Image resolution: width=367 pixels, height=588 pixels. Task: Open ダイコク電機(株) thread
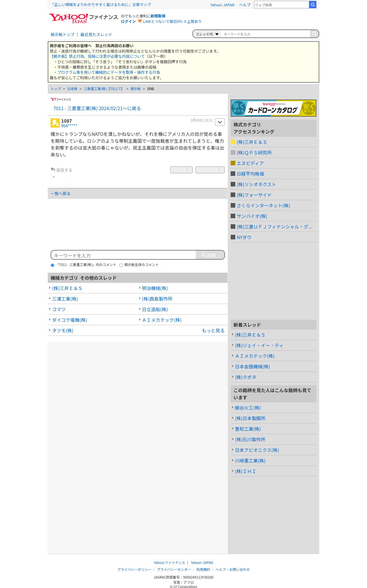point(69,320)
